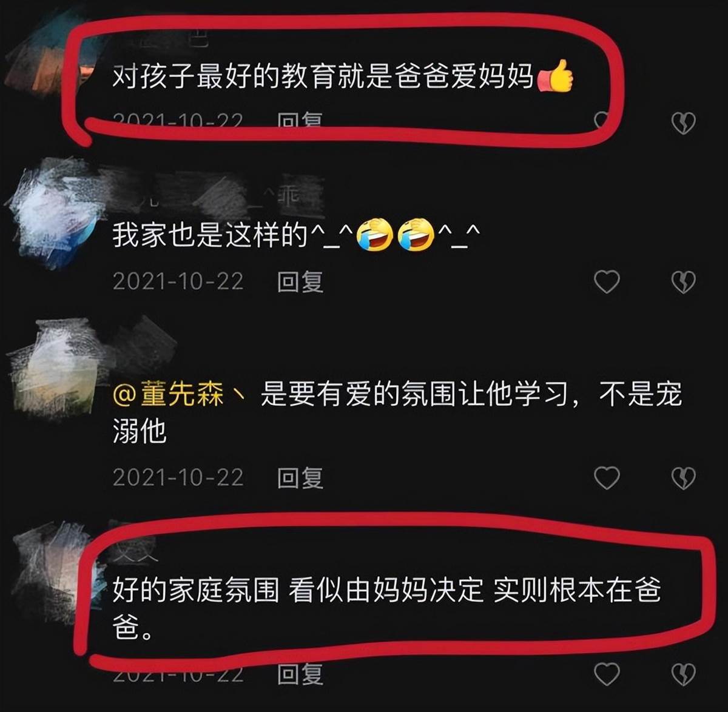Screen dimensions: 728x712
Task: Select comment text 好的家庭氛围 看似由妈妈决定
Action: 298,590
